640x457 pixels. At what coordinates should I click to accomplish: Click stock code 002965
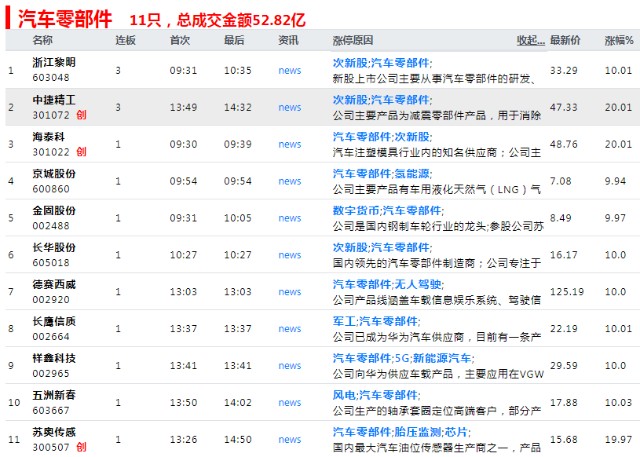coord(51,373)
